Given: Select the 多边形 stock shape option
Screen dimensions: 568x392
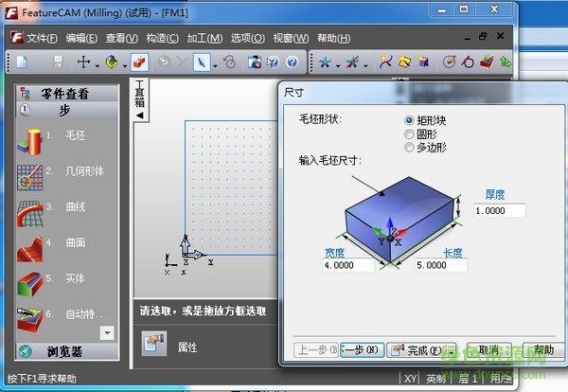Looking at the screenshot, I should (409, 148).
